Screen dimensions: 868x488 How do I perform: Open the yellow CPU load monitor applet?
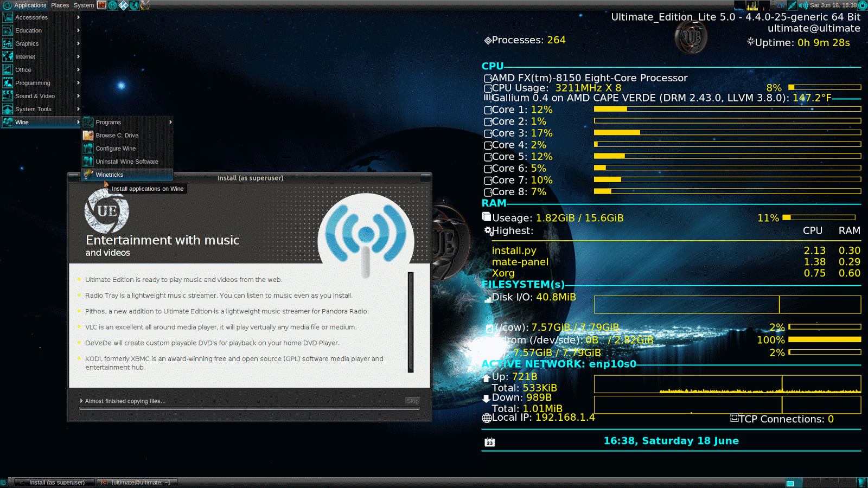(x=752, y=5)
